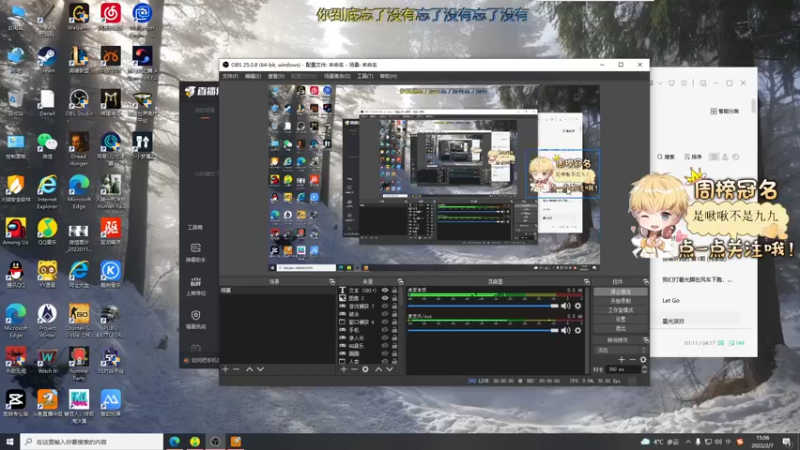Remove the selected scene with minus icon
The image size is (800, 450).
coord(236,369)
